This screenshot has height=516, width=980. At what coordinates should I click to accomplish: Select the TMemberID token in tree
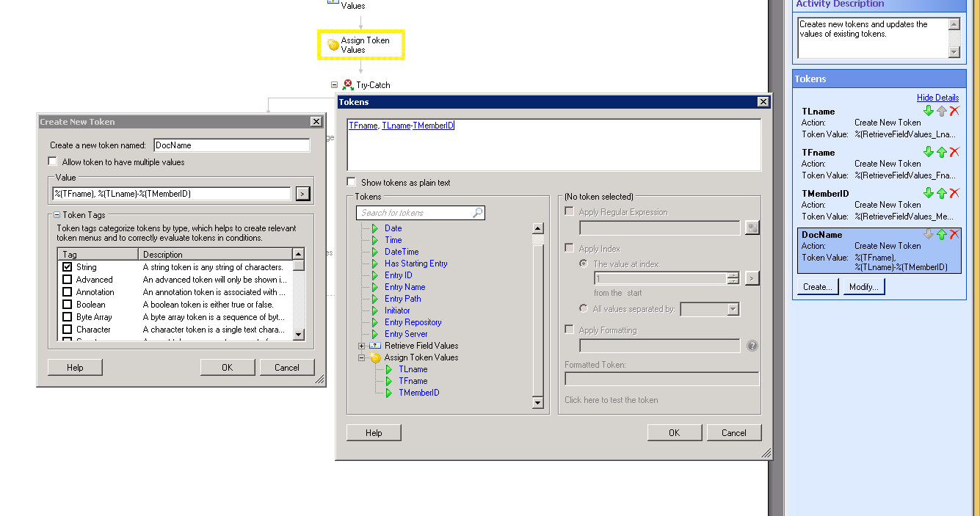click(418, 393)
